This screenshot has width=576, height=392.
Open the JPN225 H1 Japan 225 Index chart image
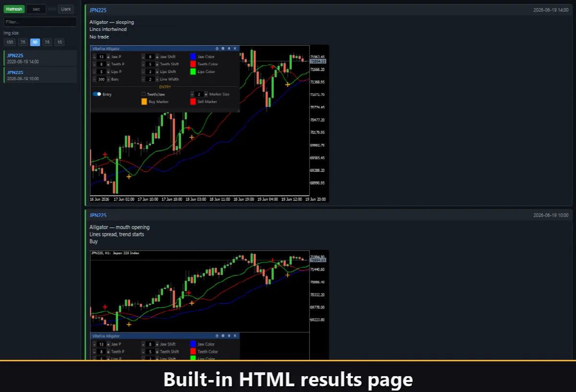click(209, 305)
